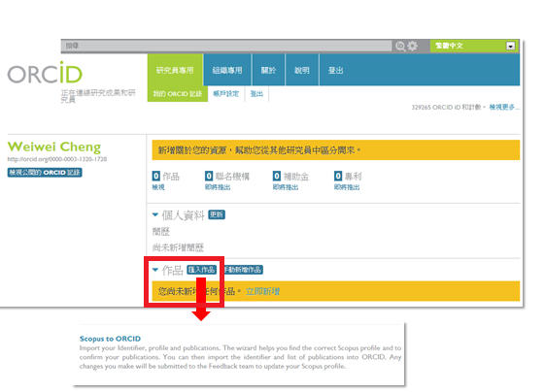Click in the search input field
Screen dimensions: 545x392
[226, 46]
